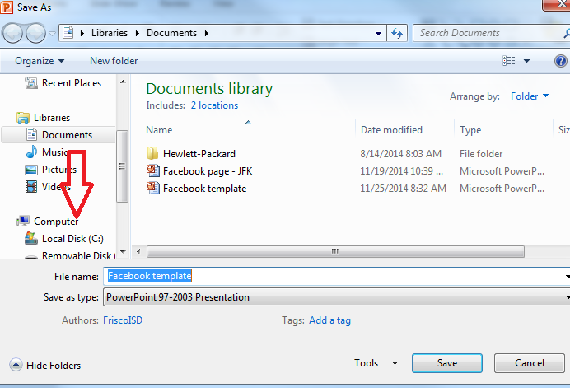
Task: Open the Organize menu
Action: 40,61
